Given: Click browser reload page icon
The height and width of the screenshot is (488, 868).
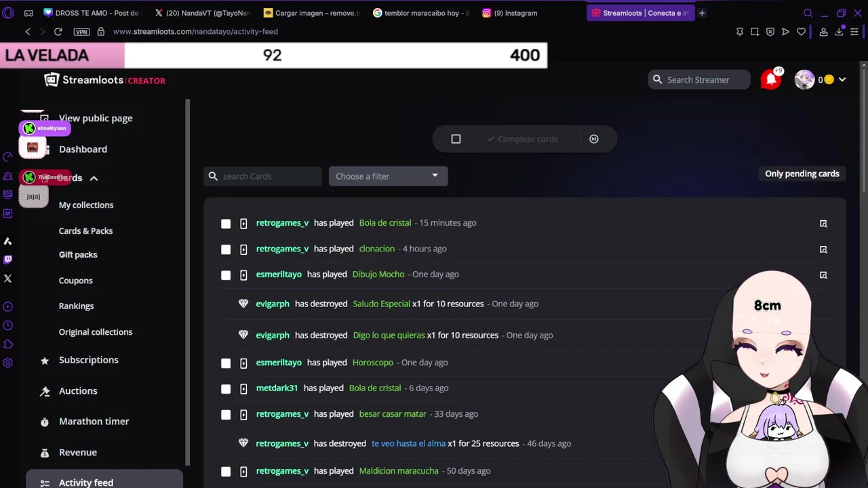Looking at the screenshot, I should (x=58, y=31).
